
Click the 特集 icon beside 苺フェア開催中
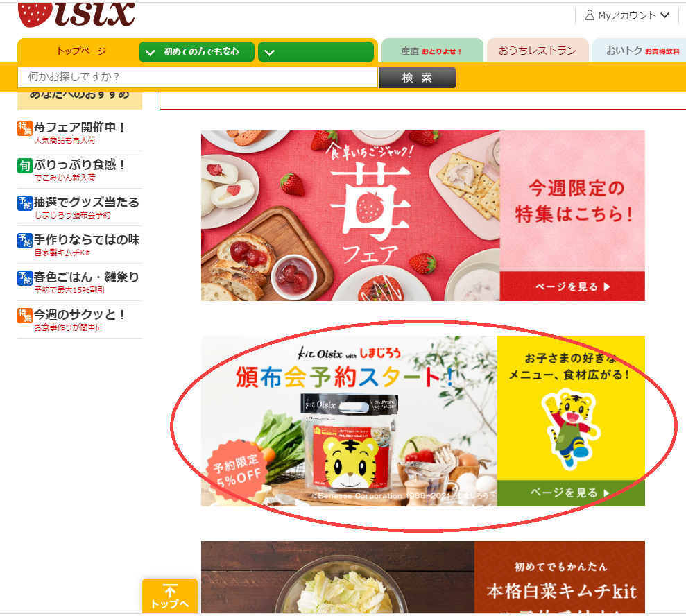24,128
